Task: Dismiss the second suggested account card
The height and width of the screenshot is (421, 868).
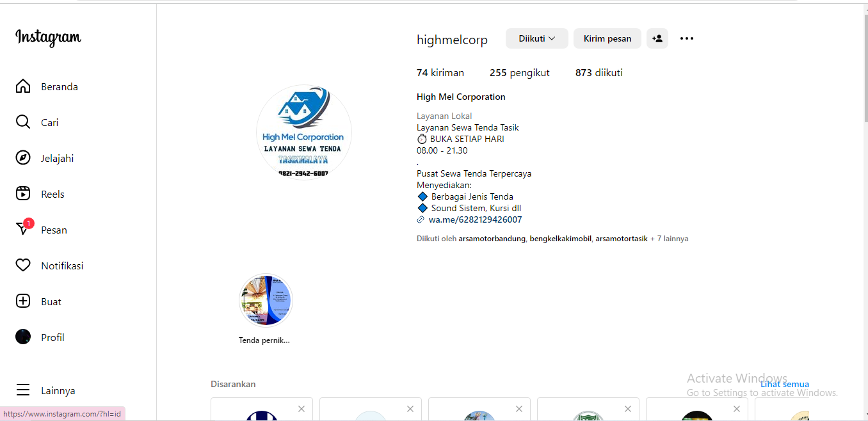Action: [410, 409]
